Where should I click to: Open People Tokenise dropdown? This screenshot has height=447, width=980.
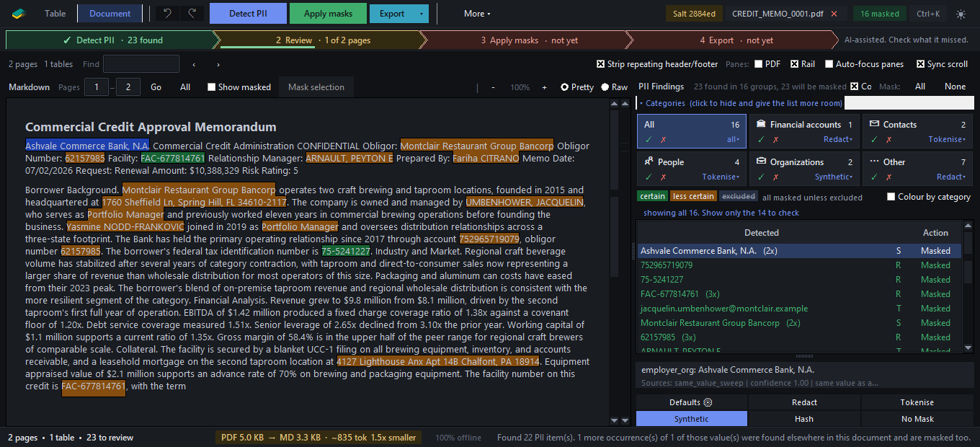(721, 177)
